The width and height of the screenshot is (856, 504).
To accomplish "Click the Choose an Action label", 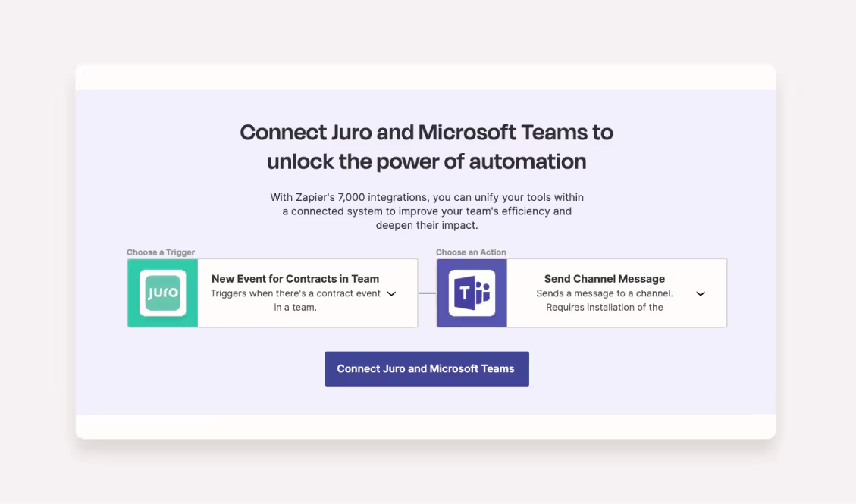I will [471, 252].
